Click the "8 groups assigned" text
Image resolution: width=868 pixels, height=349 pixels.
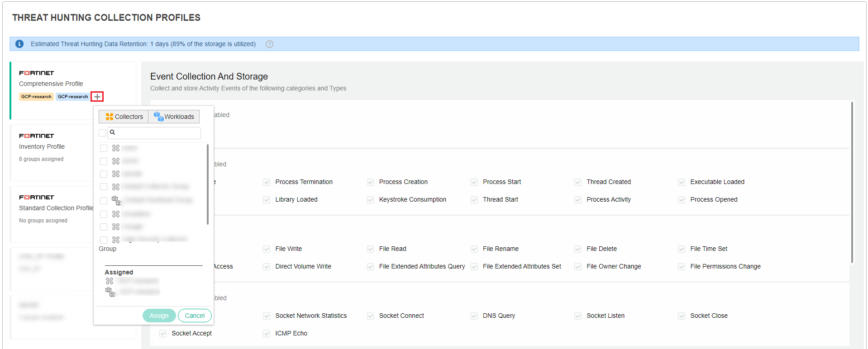pyautogui.click(x=41, y=159)
